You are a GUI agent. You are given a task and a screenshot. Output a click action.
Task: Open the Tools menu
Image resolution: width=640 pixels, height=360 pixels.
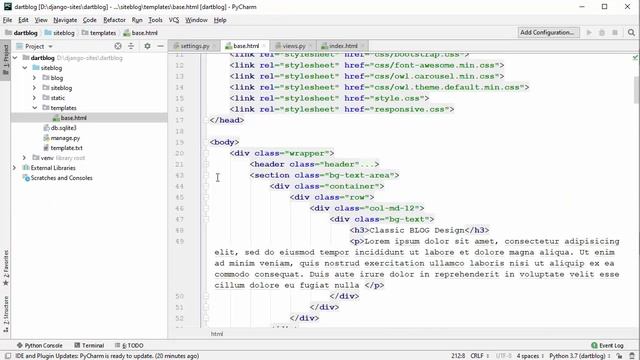(x=155, y=20)
